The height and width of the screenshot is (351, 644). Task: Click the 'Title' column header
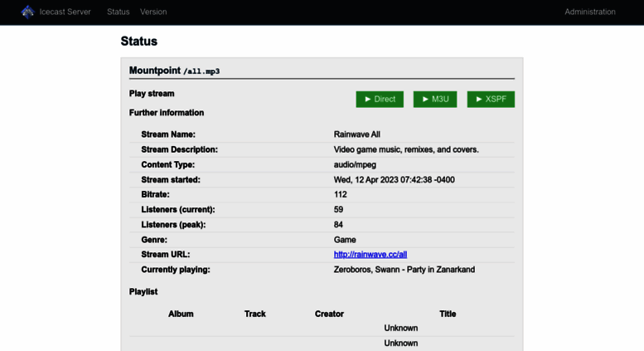[448, 314]
